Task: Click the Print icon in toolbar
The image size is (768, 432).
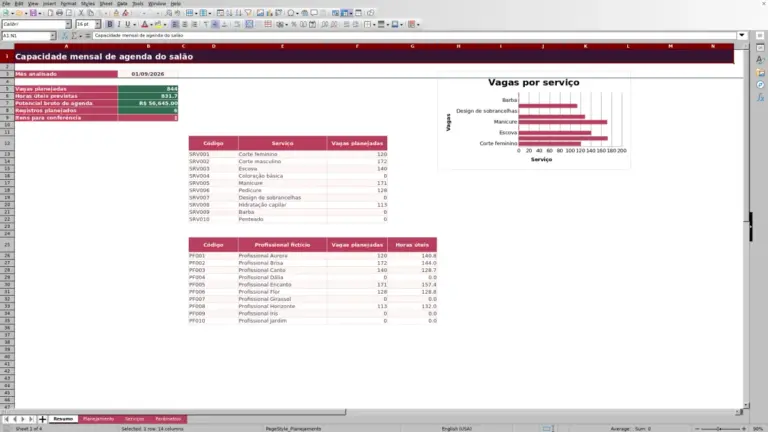Action: tap(59, 13)
